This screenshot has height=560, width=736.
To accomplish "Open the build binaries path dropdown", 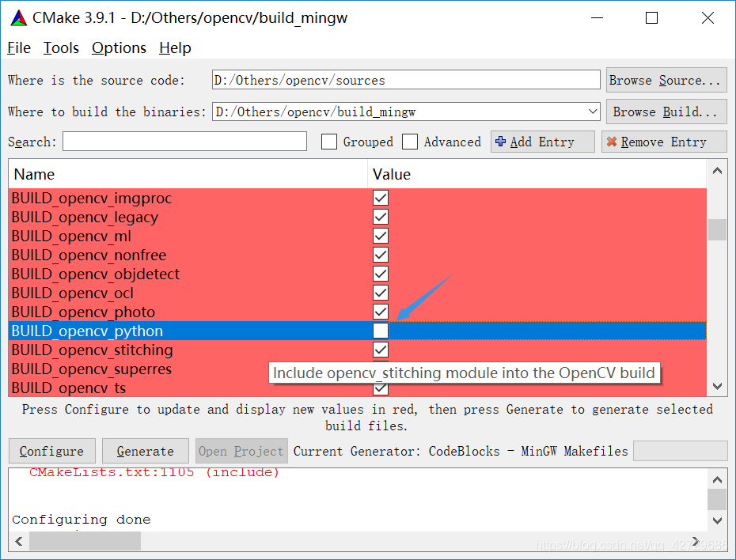I will [x=593, y=112].
